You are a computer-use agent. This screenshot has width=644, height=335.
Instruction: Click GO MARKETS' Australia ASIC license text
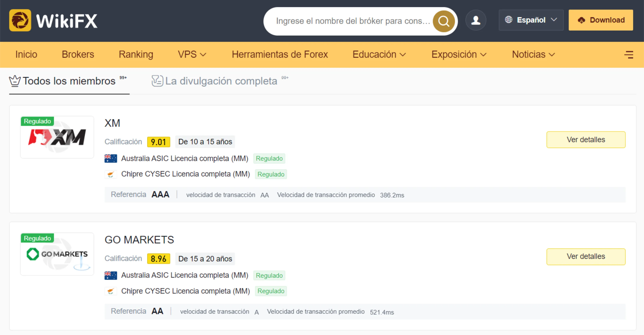pyautogui.click(x=184, y=275)
